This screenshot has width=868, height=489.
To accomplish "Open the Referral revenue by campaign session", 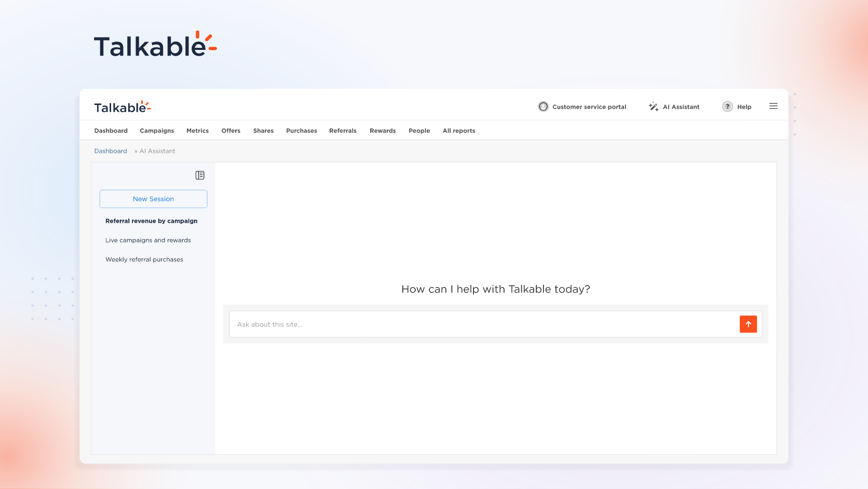I will 152,221.
